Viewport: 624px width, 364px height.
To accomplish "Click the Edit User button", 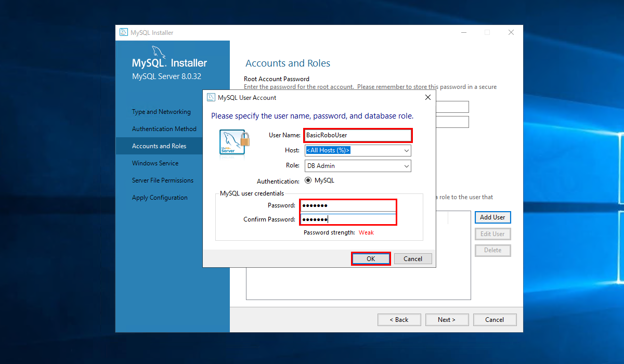I will tap(492, 234).
